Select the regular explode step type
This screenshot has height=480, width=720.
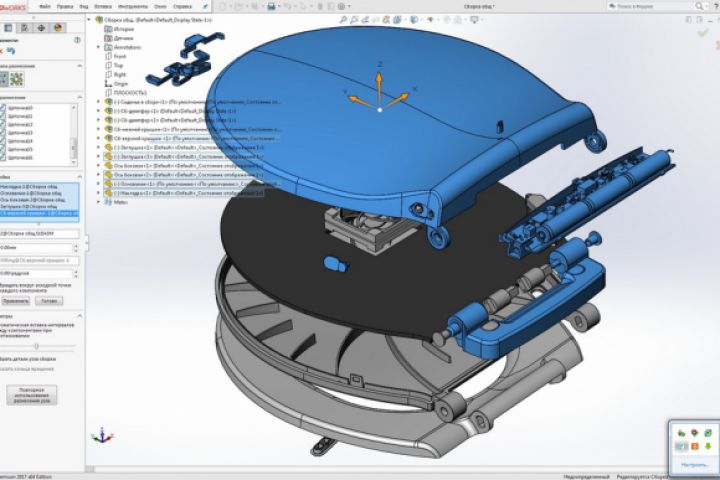click(x=4, y=79)
